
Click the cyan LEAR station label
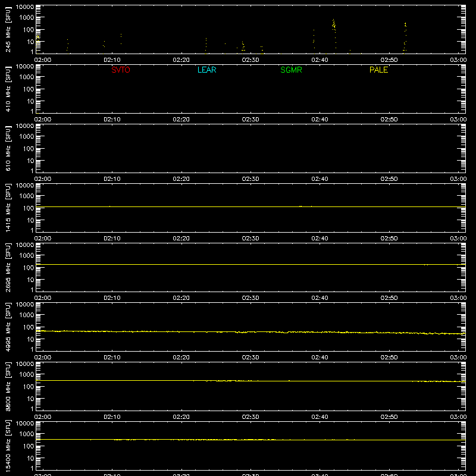click(206, 70)
